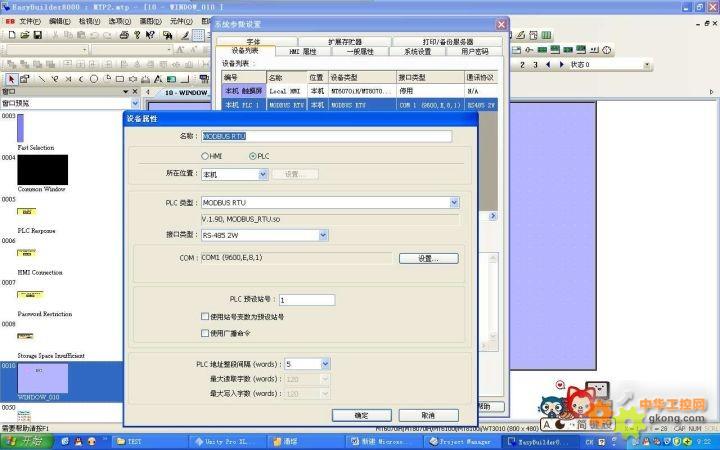Open the window preview mode dropdown

pyautogui.click(x=135, y=103)
